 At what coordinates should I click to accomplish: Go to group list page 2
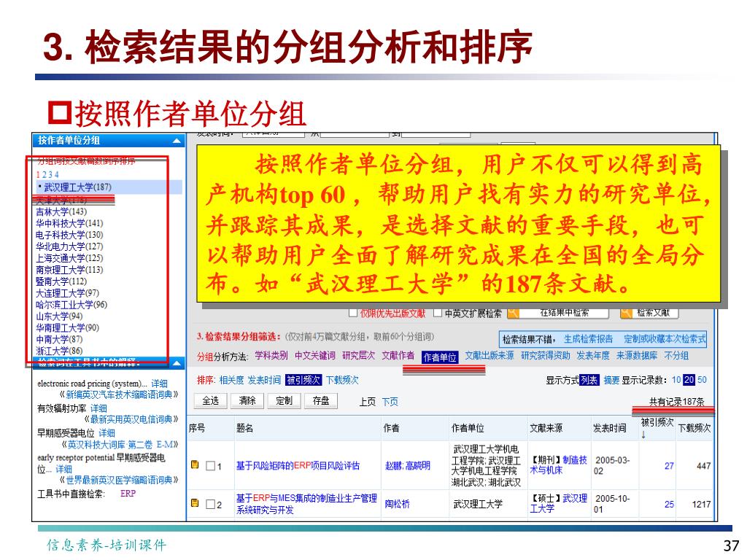[44, 175]
